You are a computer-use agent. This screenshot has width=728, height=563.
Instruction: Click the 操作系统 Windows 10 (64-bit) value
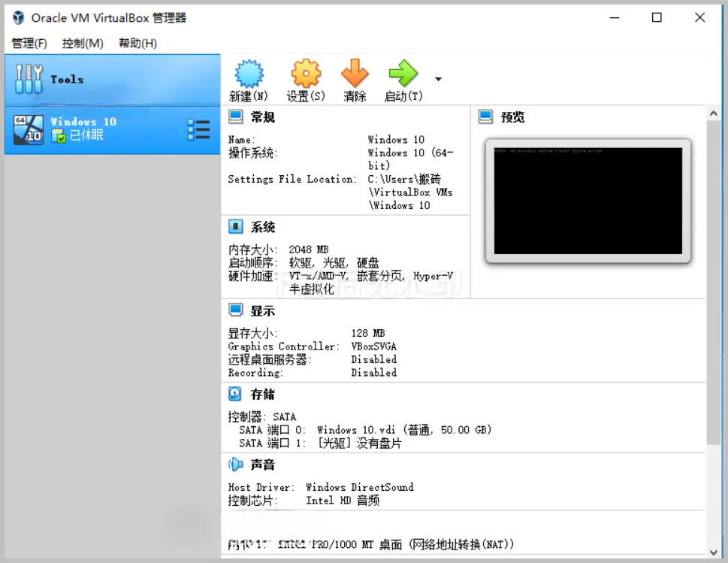pyautogui.click(x=410, y=159)
